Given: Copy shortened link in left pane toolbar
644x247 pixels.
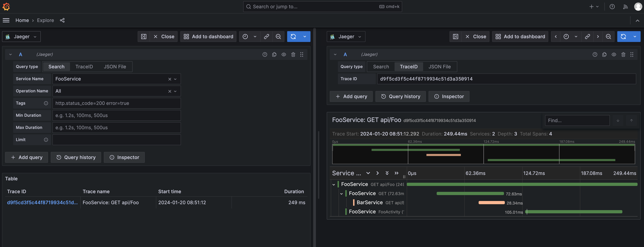Looking at the screenshot, I should (x=267, y=37).
